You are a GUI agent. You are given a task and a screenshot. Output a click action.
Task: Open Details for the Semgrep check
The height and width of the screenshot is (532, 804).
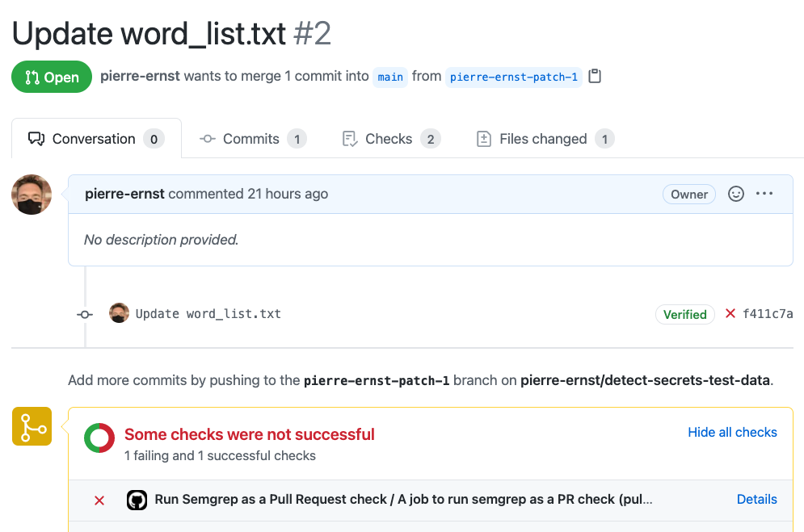[x=756, y=499]
